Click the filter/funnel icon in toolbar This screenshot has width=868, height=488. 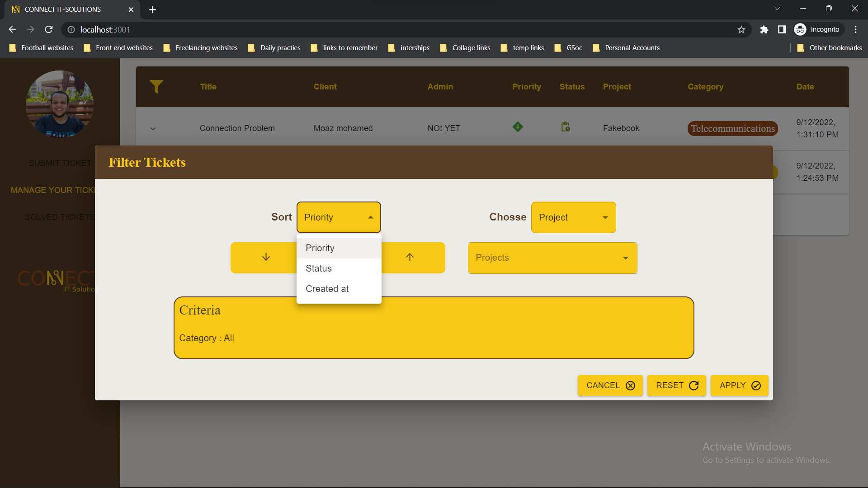point(156,86)
